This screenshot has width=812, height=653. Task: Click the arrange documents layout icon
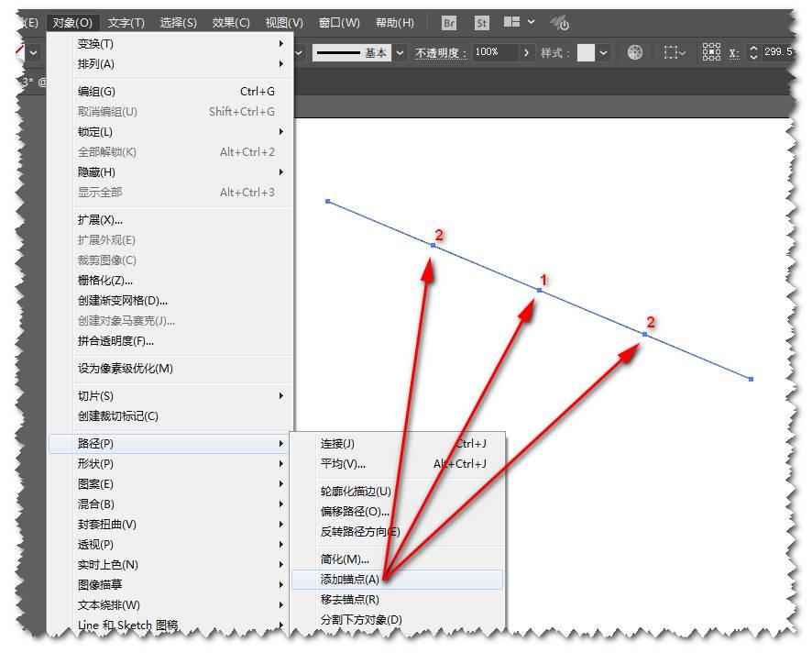511,22
